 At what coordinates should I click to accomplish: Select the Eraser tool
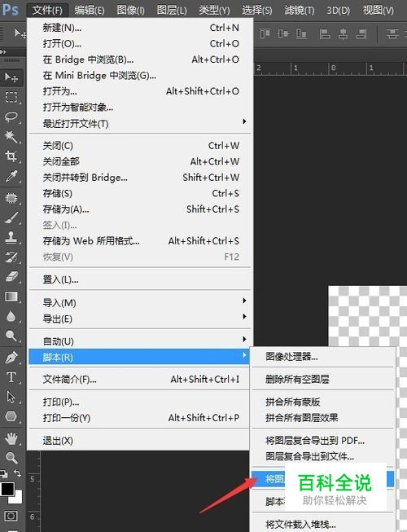11,276
